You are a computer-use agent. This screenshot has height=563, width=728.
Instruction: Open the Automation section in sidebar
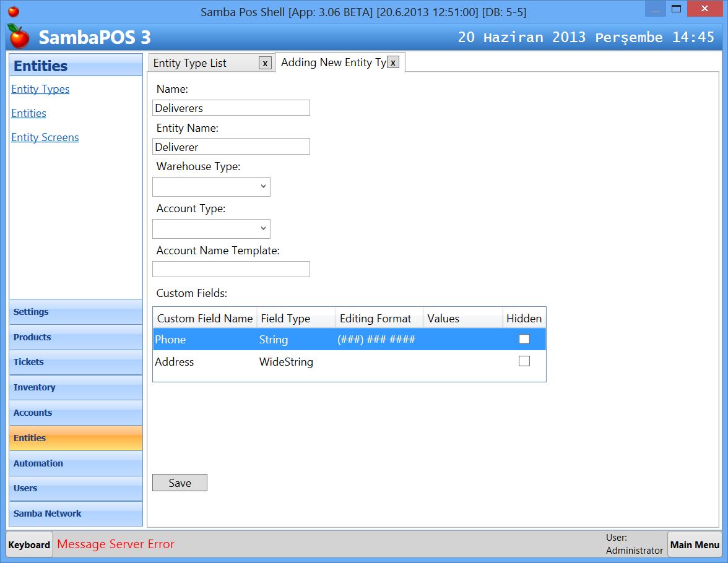pyautogui.click(x=76, y=463)
